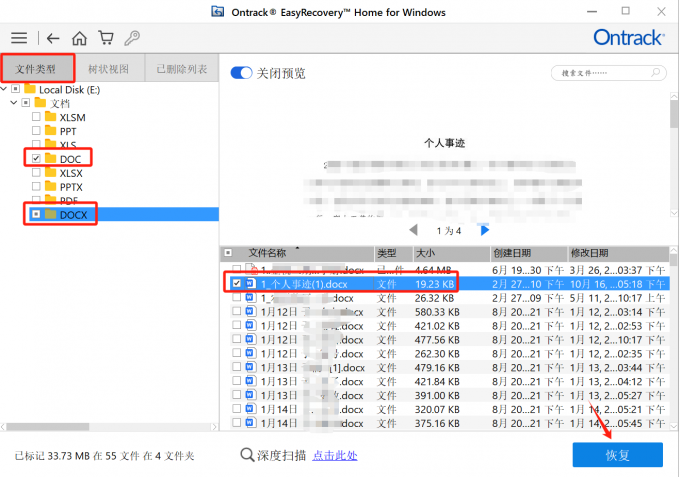Click the 恢复 recover button

618,455
